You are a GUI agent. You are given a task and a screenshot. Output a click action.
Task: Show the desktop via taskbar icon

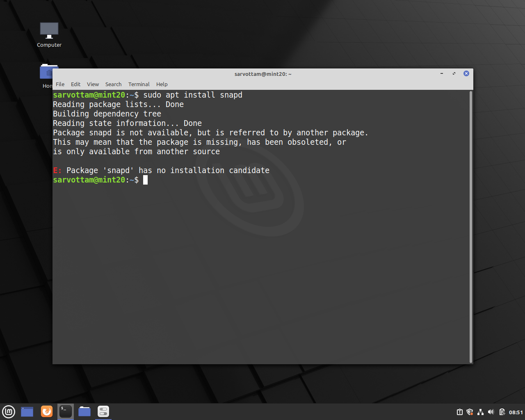27,411
